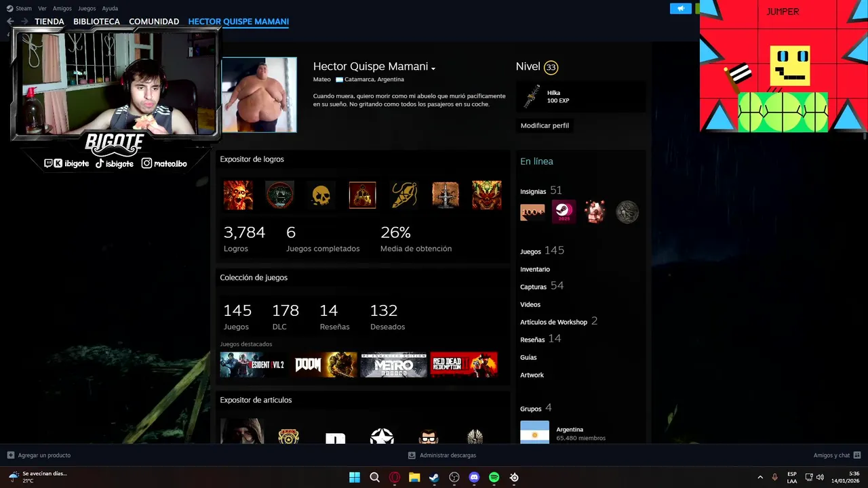868x488 pixels.
Task: Click the flaming skull achievement icon
Action: 238,195
